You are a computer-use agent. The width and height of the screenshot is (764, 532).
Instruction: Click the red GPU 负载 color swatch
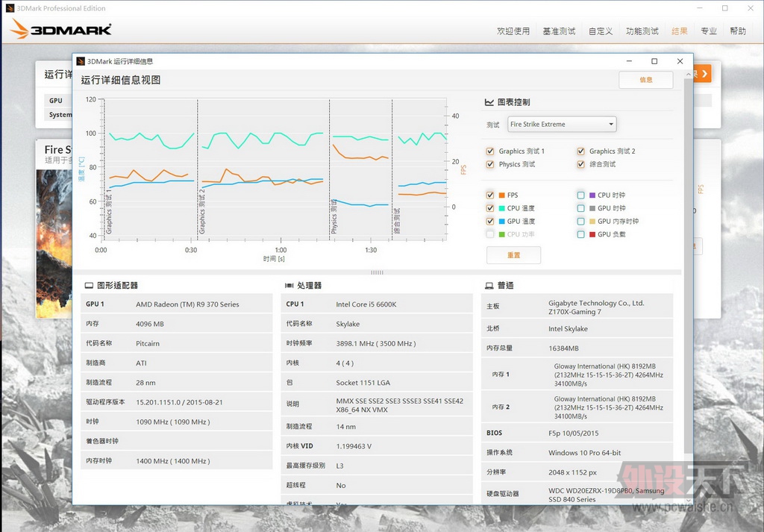coord(592,235)
